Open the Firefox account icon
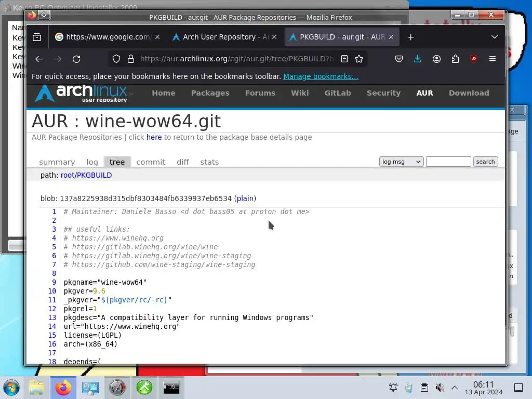Viewport: 532px width, 399px height. [436, 59]
